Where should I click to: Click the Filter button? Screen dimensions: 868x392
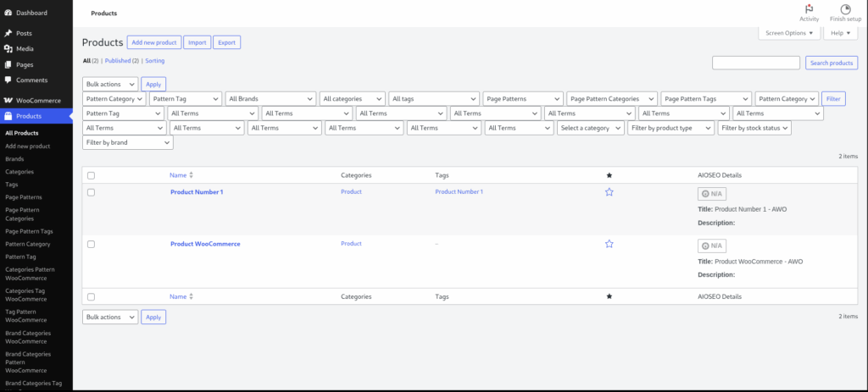click(833, 99)
